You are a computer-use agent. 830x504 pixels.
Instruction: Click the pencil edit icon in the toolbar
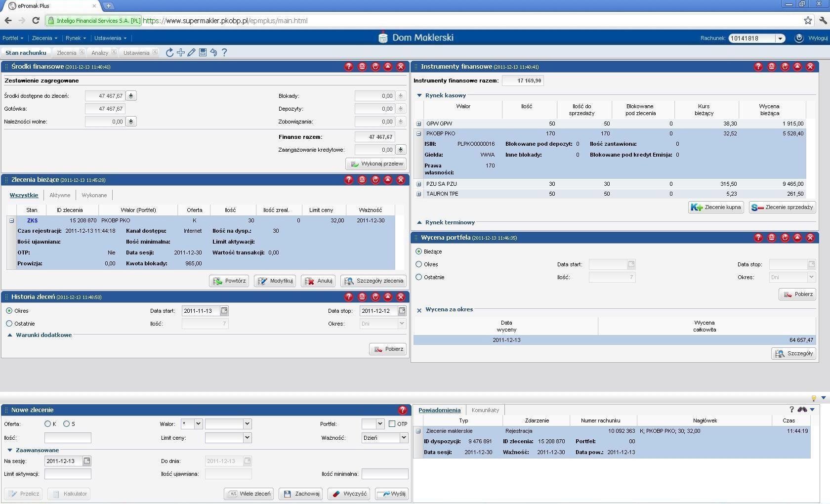click(192, 52)
